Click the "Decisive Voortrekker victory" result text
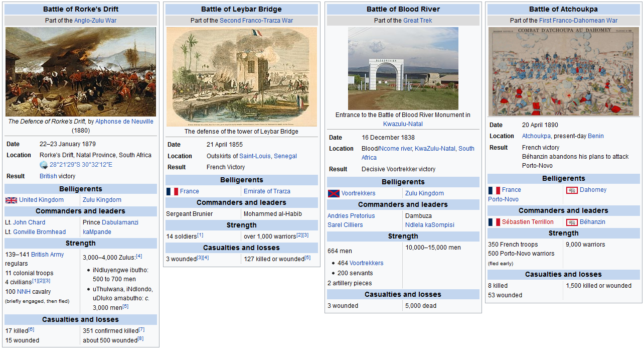Viewport: 644px width, 349px height. point(399,169)
